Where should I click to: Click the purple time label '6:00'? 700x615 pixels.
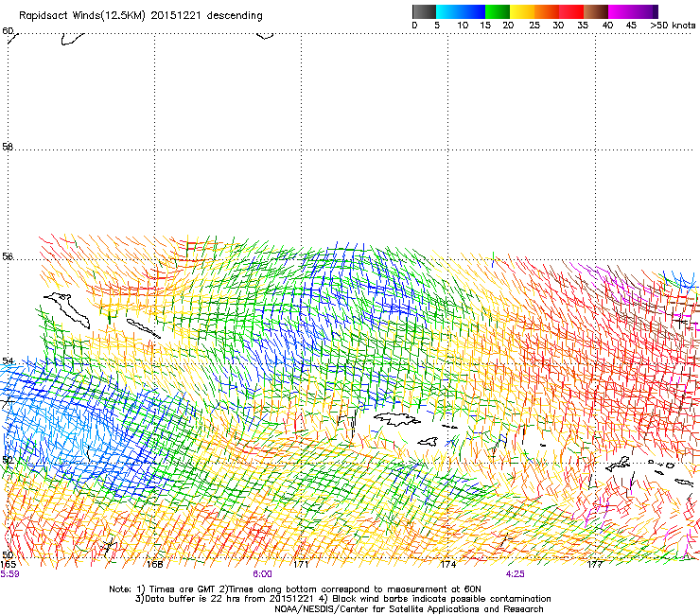262,574
